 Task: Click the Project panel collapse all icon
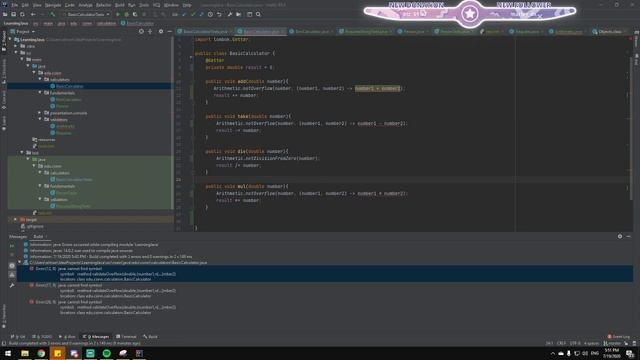pos(150,31)
